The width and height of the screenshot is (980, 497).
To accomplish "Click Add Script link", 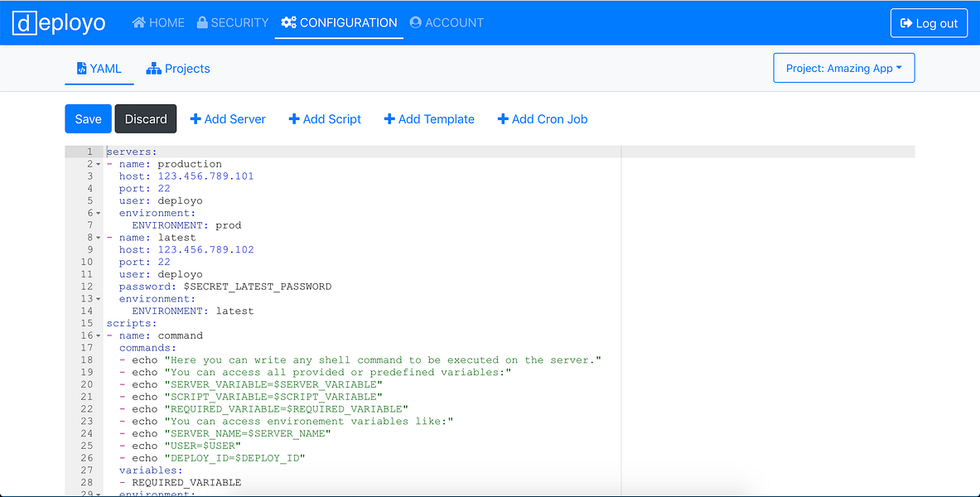I will click(325, 118).
